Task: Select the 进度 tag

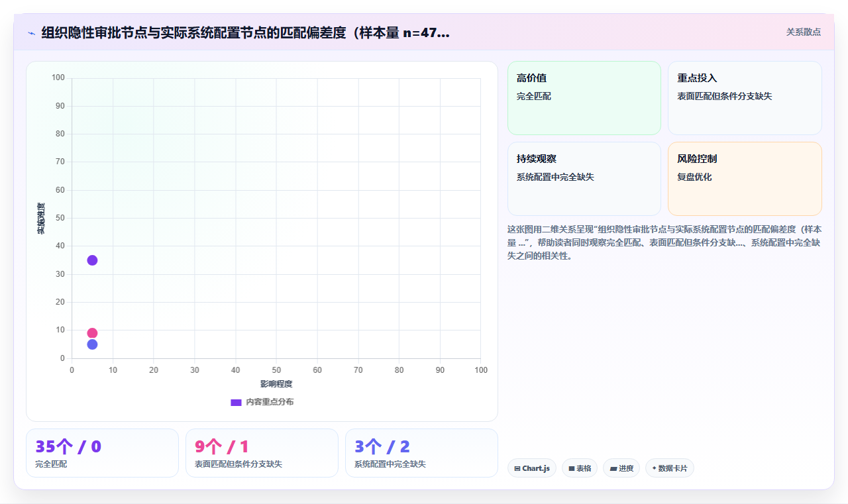Action: click(621, 468)
